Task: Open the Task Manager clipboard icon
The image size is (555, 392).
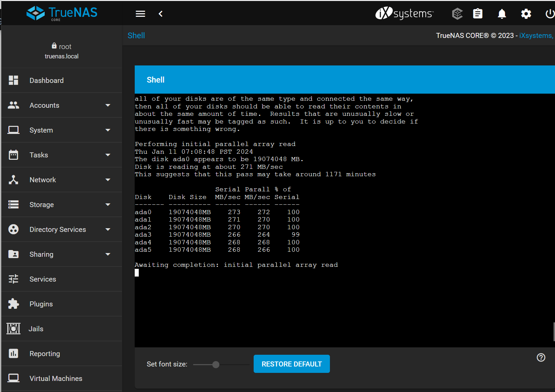Action: point(478,14)
